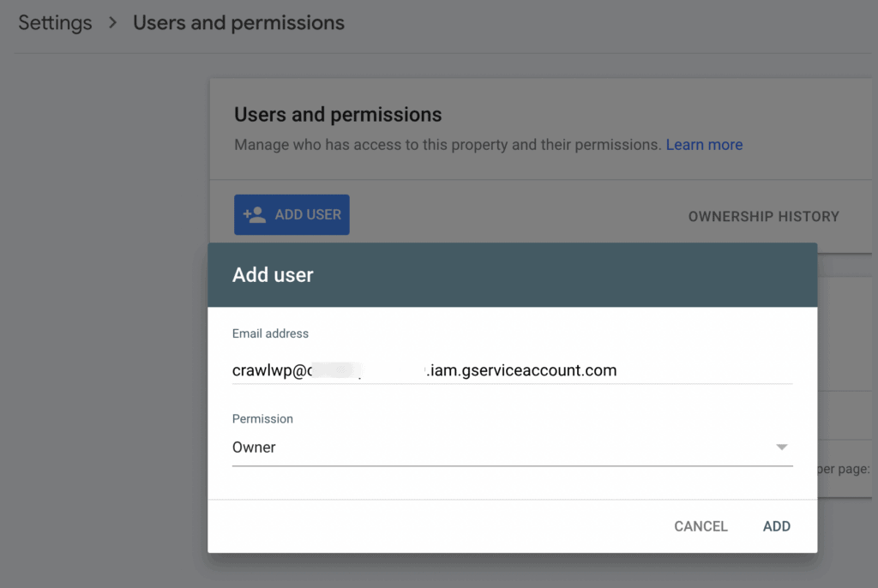This screenshot has height=588, width=878.
Task: Cancel the Add user dialog
Action: point(701,526)
